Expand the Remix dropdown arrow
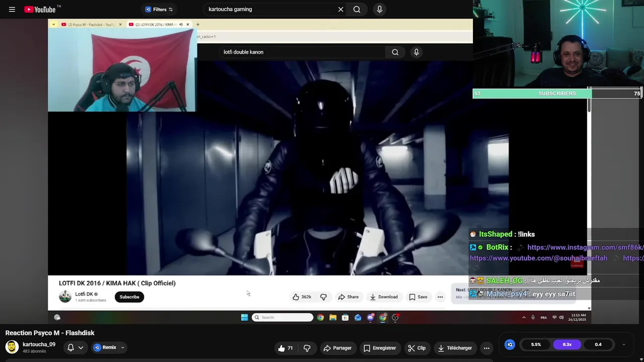This screenshot has height=362, width=644. pos(122,347)
